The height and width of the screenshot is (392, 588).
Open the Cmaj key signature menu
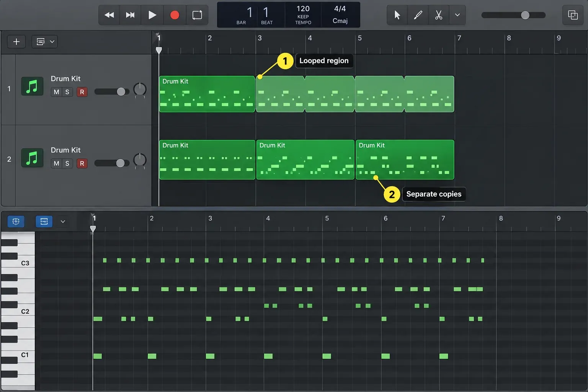pos(340,21)
